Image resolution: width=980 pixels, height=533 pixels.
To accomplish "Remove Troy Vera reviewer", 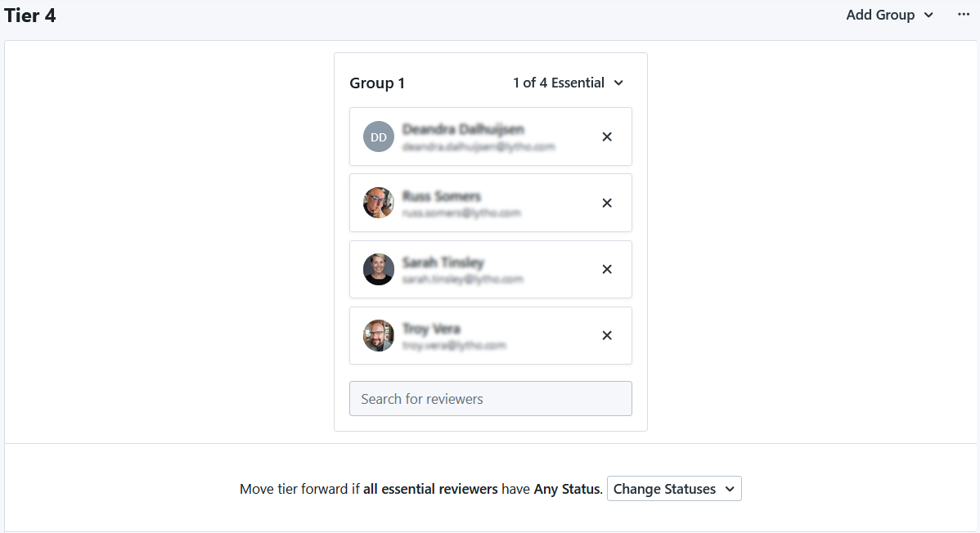I will [607, 335].
